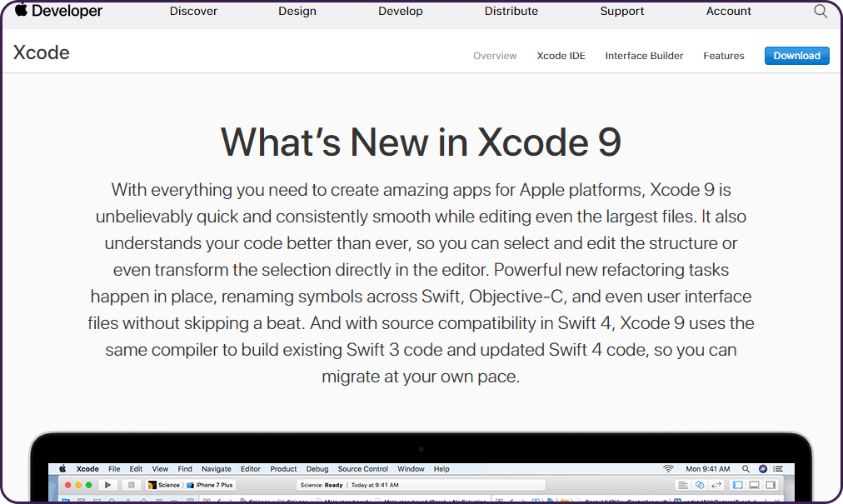Screen dimensions: 843x504
Task: Click the search magnifier on Developer navigation bar
Action: pos(821,12)
